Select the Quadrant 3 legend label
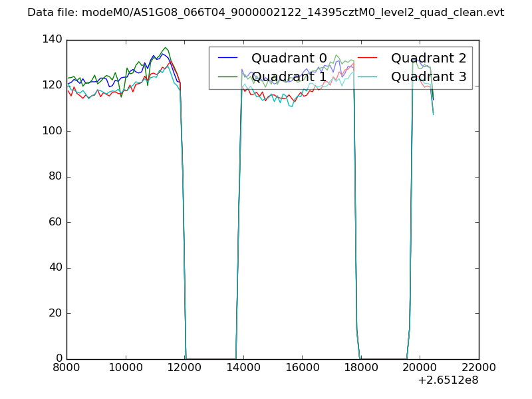The image size is (532, 399). (428, 77)
